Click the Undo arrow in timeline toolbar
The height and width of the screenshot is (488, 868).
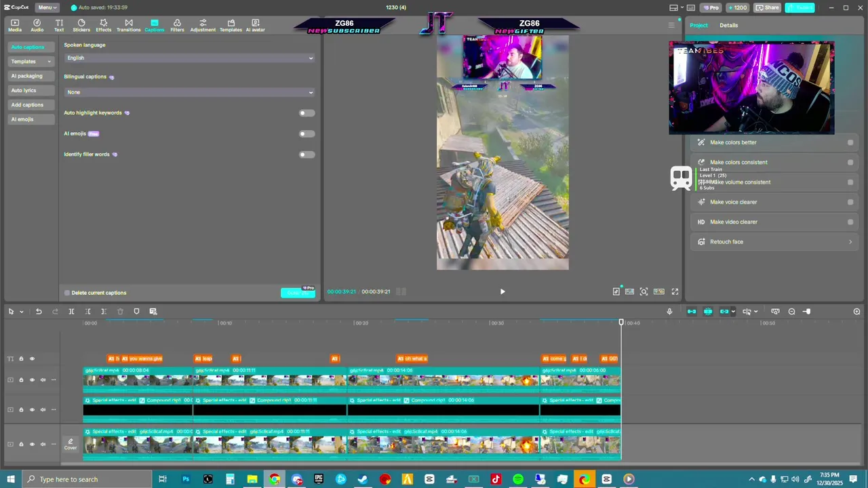[x=39, y=311]
